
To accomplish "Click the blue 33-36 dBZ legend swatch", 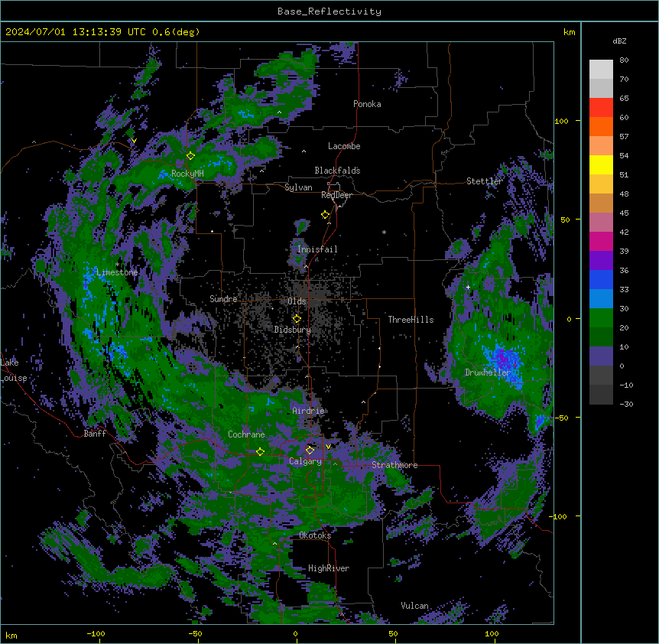I will (x=601, y=279).
